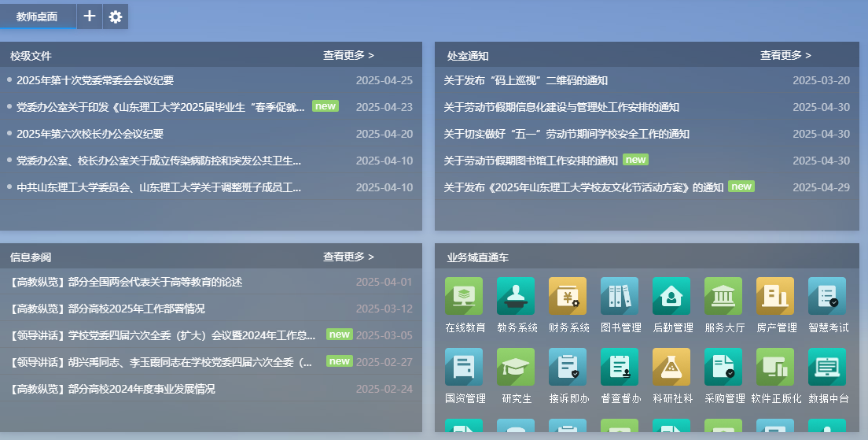Expand 查看更多 in 处室通知 panel

pyautogui.click(x=785, y=56)
